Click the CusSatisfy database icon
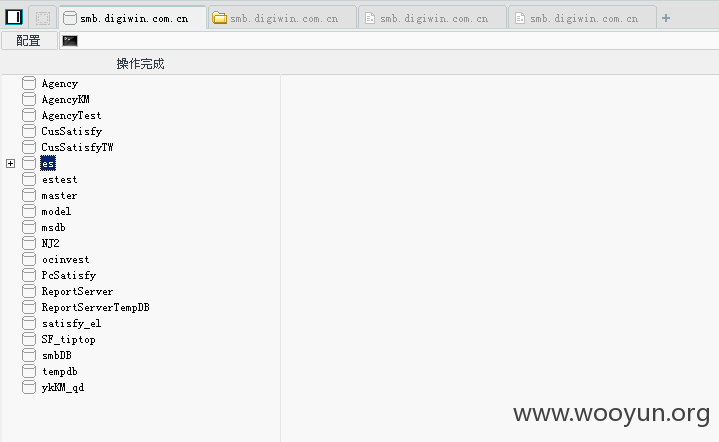Viewport: 719px width, 442px height. (29, 131)
